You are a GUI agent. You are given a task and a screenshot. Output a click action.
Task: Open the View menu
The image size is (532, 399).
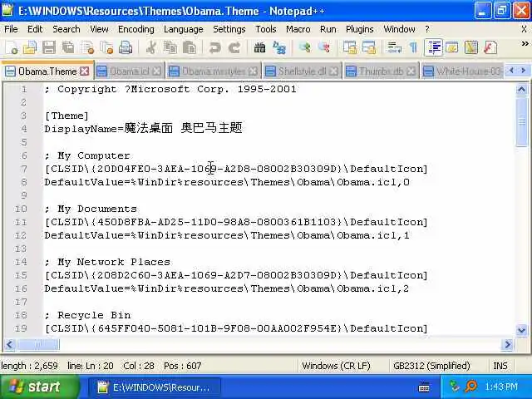coord(99,29)
